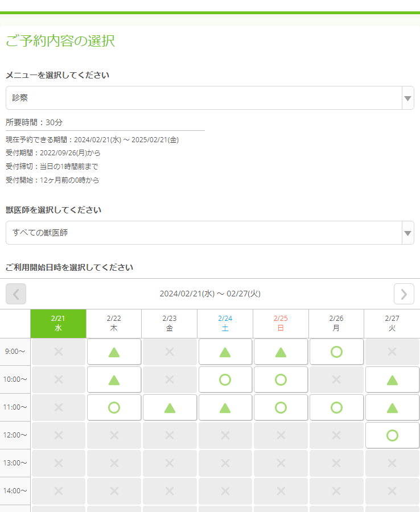Image resolution: width=420 pixels, height=512 pixels.
Task: Go to the next week with the right arrow
Action: (403, 294)
